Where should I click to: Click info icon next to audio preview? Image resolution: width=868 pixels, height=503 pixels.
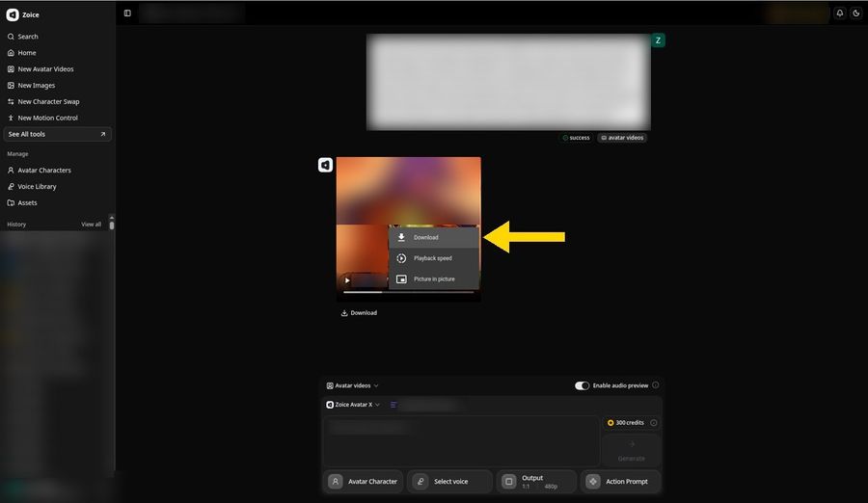point(656,385)
